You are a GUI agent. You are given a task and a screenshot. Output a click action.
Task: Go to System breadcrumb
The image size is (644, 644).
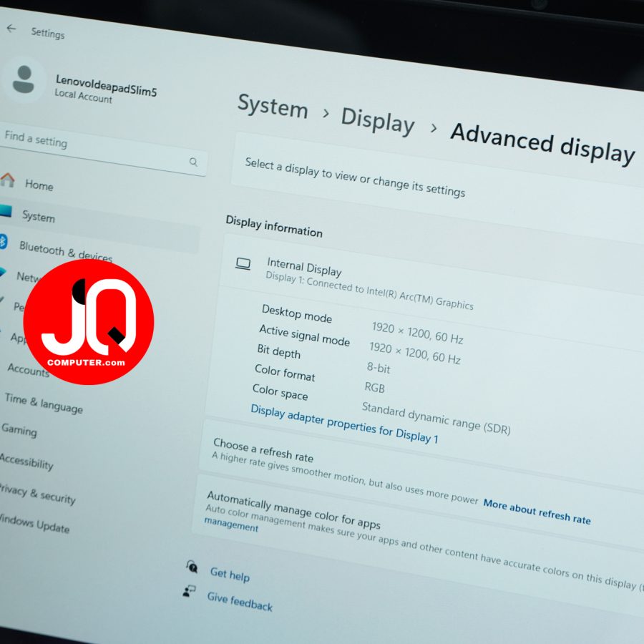tap(273, 107)
